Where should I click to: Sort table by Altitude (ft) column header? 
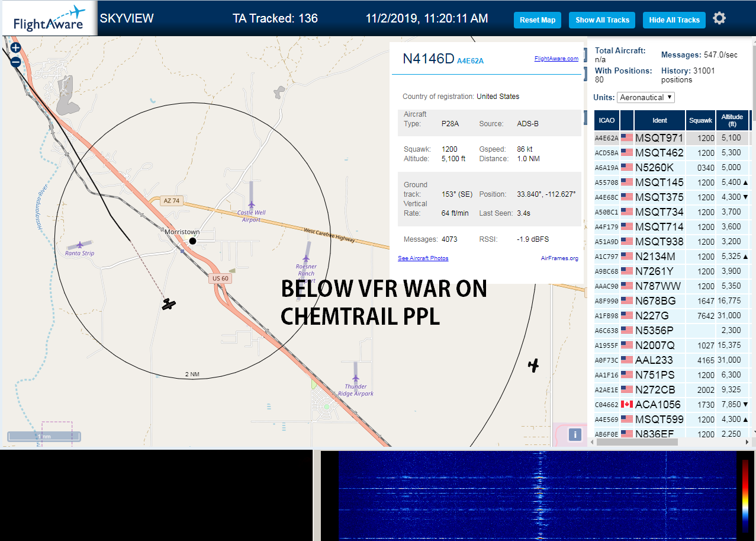click(x=732, y=120)
